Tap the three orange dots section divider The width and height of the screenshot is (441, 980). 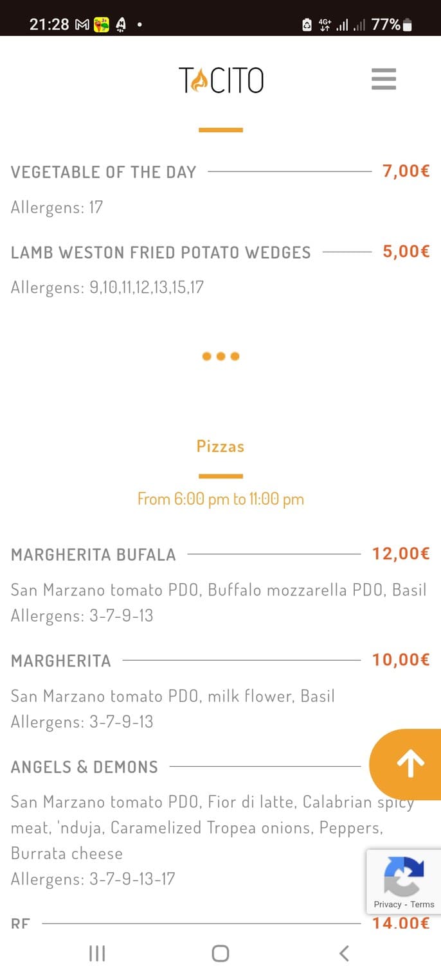coord(221,356)
